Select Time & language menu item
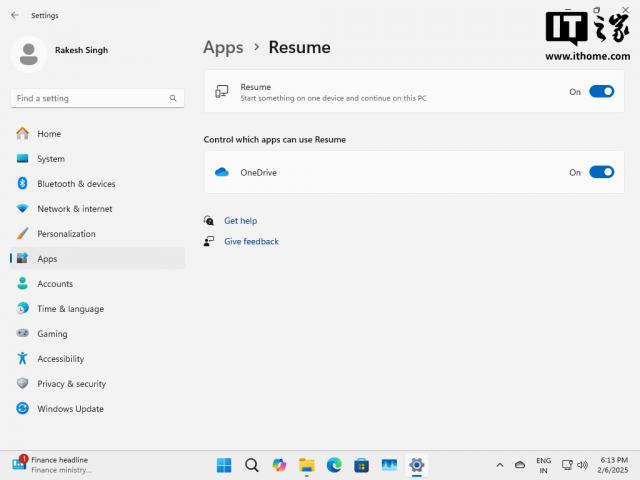The width and height of the screenshot is (640, 480). [70, 309]
